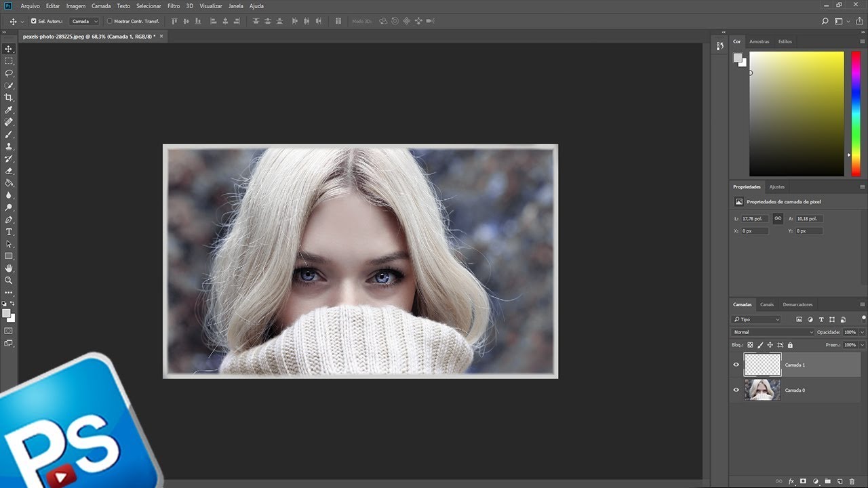Select the Clone Stamp tool
Image resolution: width=868 pixels, height=488 pixels.
click(9, 146)
